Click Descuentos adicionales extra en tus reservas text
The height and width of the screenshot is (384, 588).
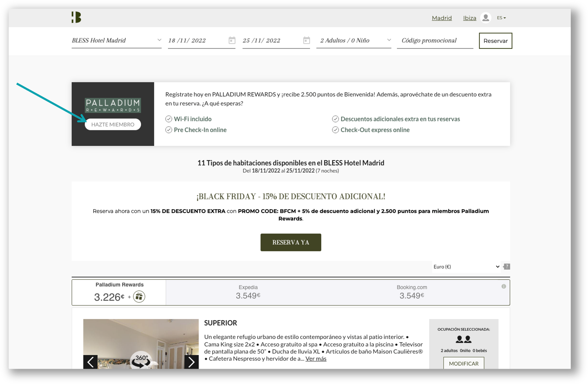tap(400, 119)
